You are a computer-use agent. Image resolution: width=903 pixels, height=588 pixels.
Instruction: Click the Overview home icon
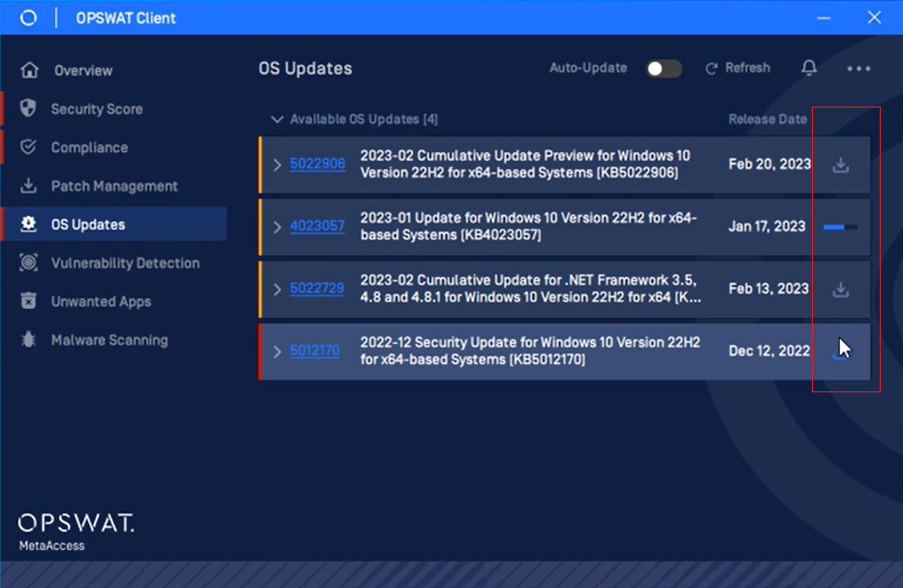point(29,71)
